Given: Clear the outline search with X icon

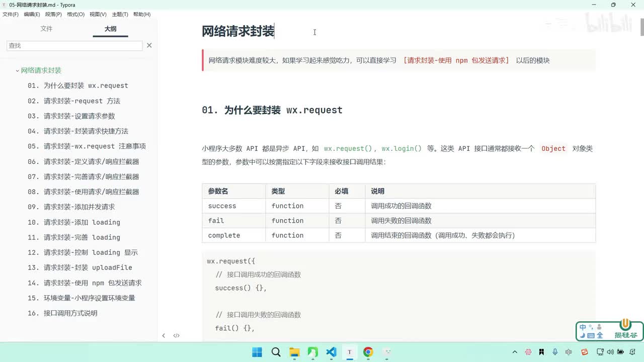Looking at the screenshot, I should [x=149, y=45].
